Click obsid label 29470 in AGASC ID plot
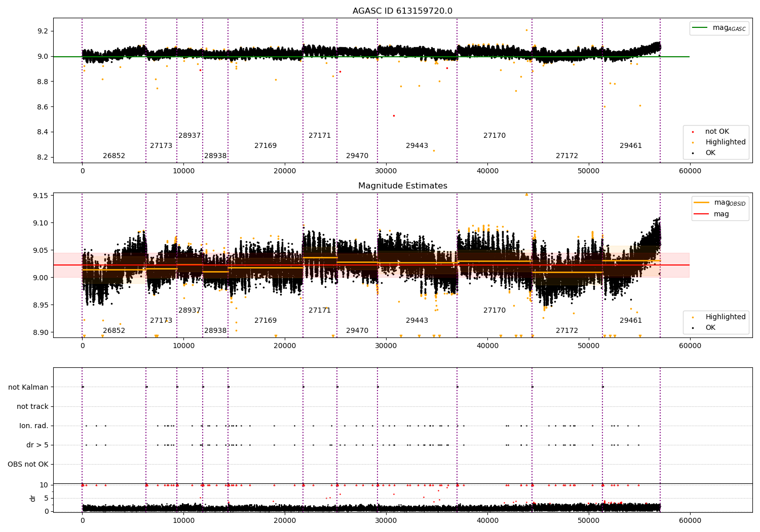Screen dimensions: 760x532 (x=357, y=156)
